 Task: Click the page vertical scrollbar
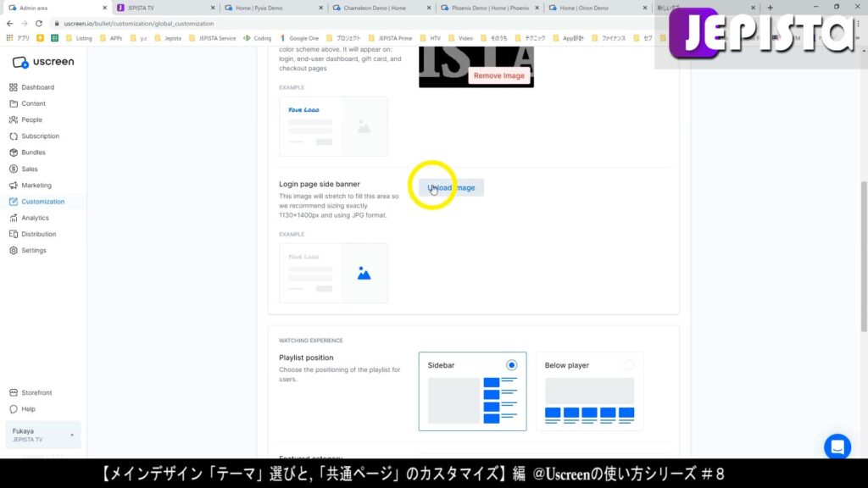click(864, 256)
